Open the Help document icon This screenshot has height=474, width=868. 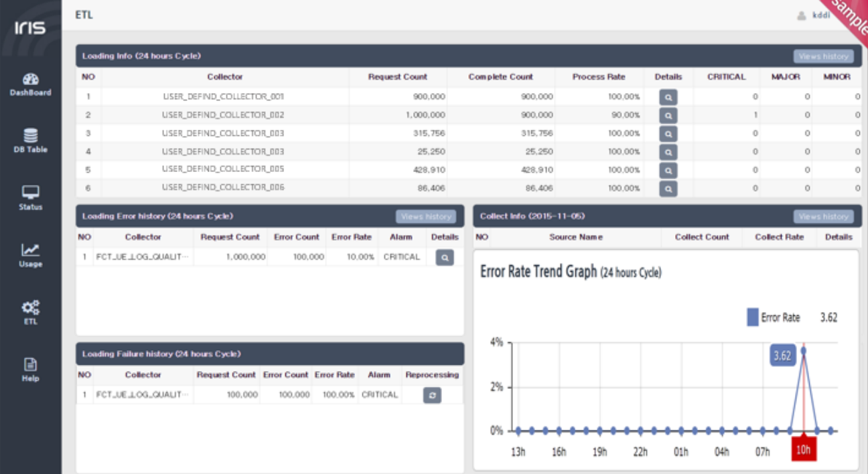31,365
